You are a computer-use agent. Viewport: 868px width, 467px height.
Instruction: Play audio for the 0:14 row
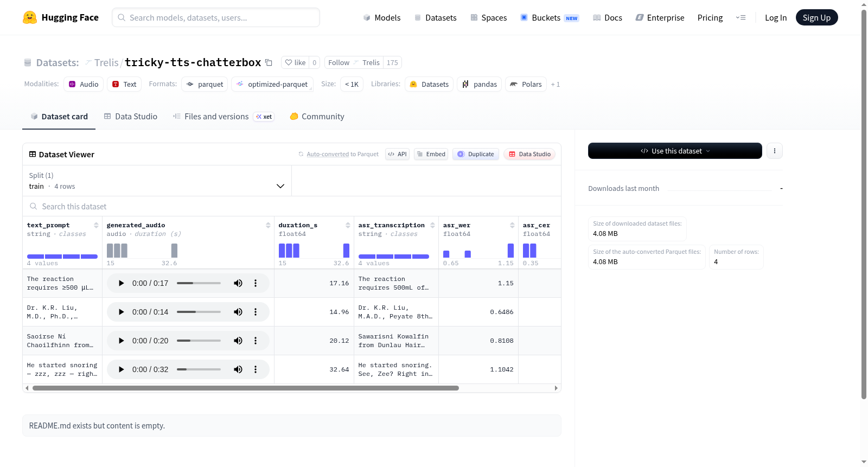pyautogui.click(x=121, y=312)
